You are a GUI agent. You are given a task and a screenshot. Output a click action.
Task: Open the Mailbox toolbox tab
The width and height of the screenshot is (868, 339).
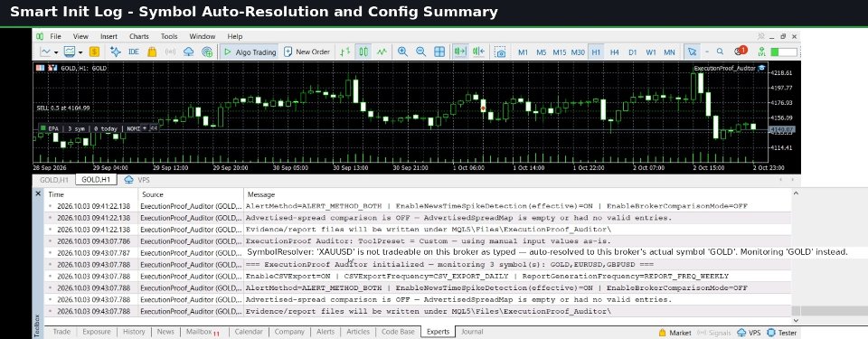202,332
